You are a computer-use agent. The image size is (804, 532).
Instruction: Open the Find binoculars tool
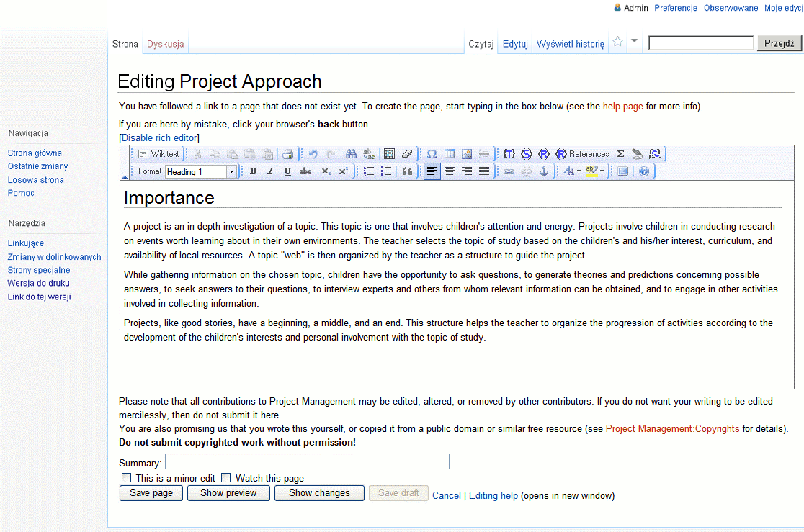(351, 154)
